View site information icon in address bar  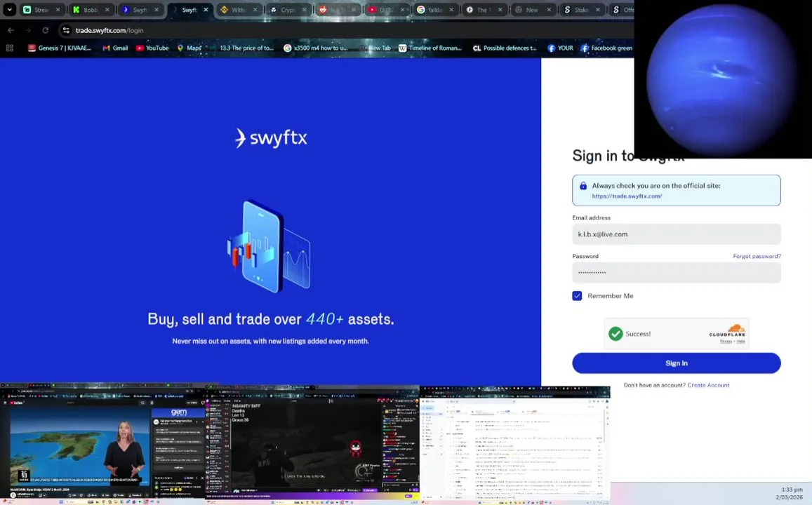tap(66, 31)
